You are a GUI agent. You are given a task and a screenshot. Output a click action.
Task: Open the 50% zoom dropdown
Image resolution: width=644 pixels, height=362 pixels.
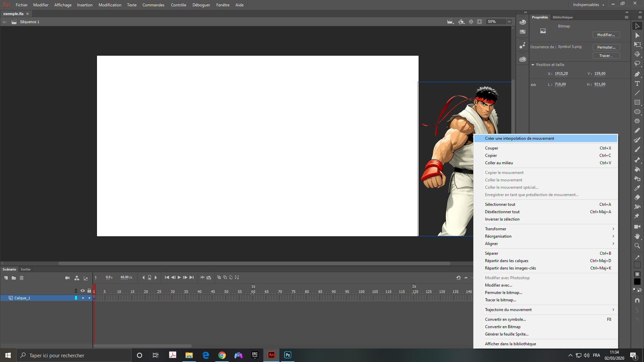click(509, 22)
